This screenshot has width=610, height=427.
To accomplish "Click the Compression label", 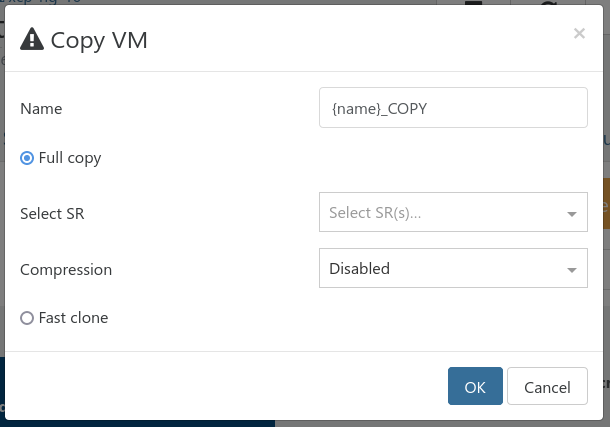I will [66, 269].
